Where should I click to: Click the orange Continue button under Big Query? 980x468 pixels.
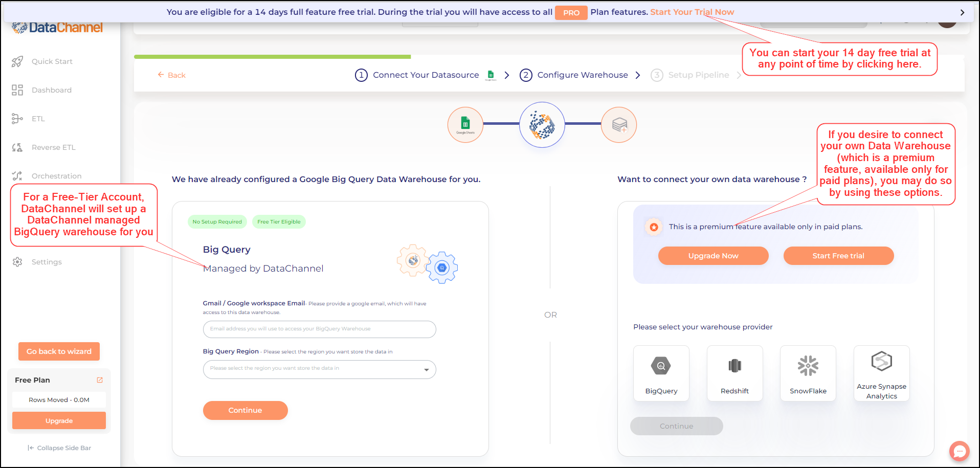click(x=246, y=410)
